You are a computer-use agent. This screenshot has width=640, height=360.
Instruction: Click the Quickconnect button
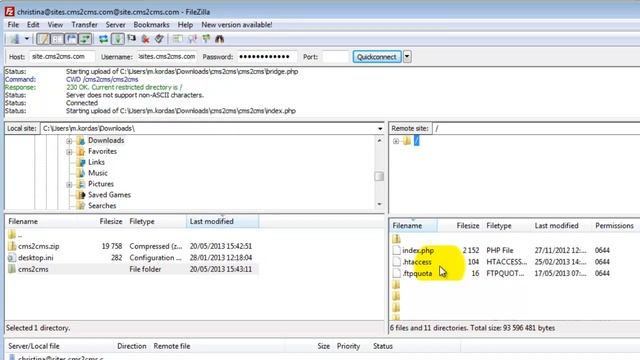pyautogui.click(x=377, y=57)
